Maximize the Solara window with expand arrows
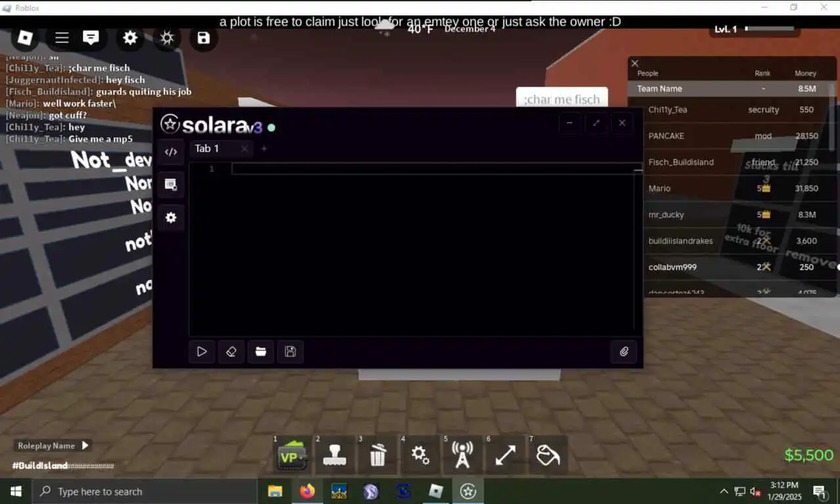Viewport: 840px width, 504px height. coord(596,123)
